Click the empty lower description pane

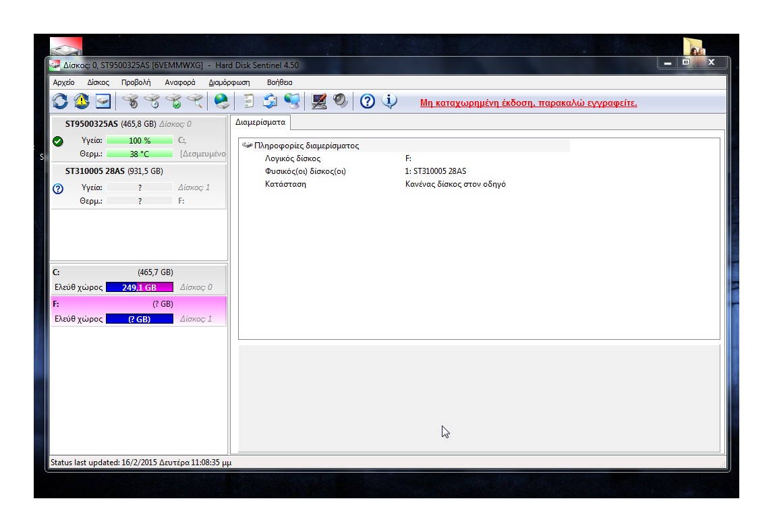pos(479,398)
